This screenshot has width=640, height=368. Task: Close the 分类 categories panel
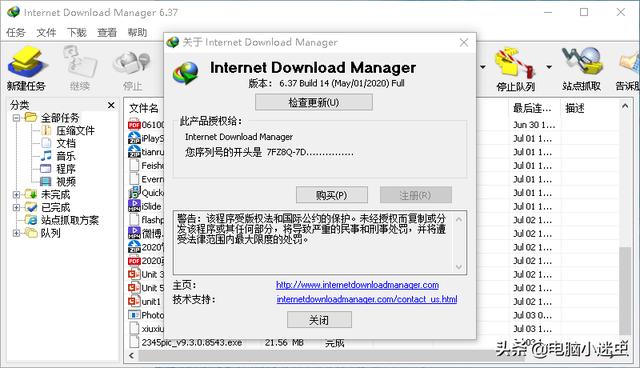(111, 105)
